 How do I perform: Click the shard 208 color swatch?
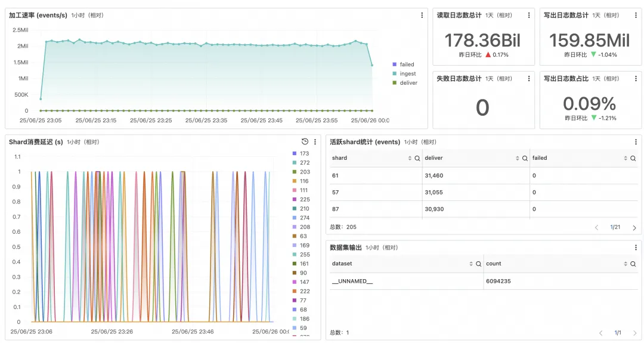tap(295, 227)
